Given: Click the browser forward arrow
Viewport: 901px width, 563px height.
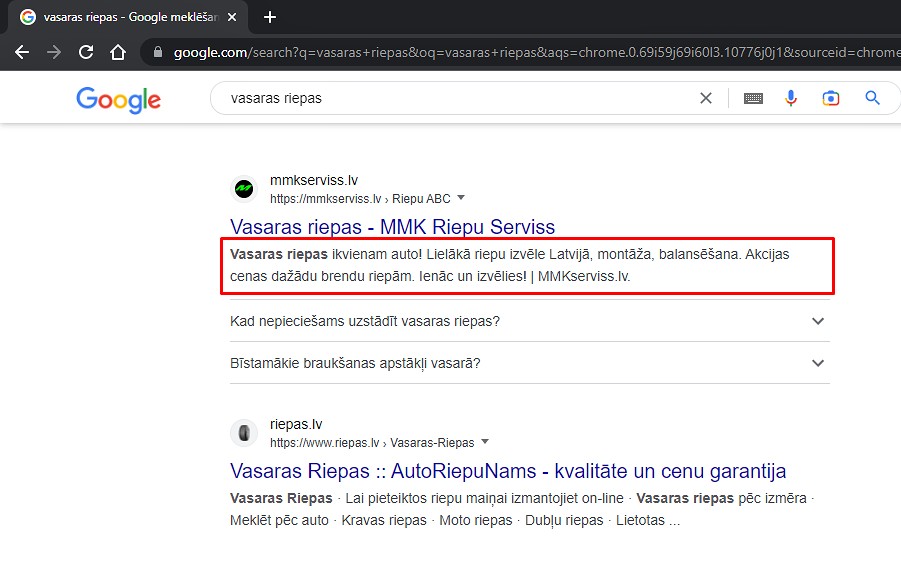Looking at the screenshot, I should [x=54, y=52].
